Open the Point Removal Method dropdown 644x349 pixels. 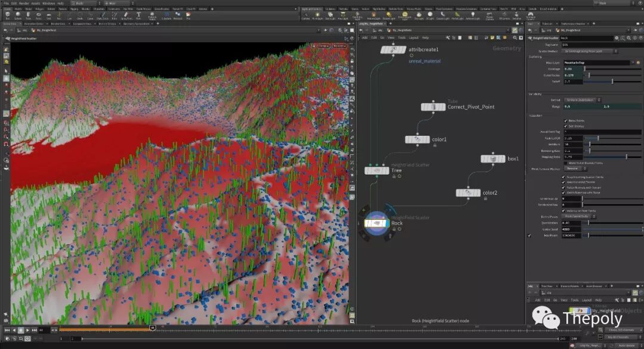point(575,169)
